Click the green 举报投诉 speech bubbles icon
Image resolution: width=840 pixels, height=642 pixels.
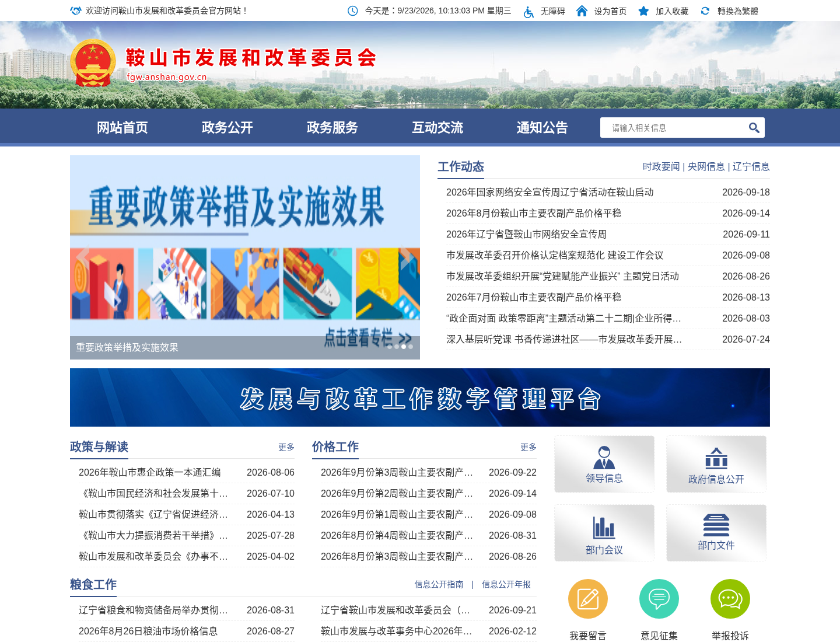(x=730, y=599)
